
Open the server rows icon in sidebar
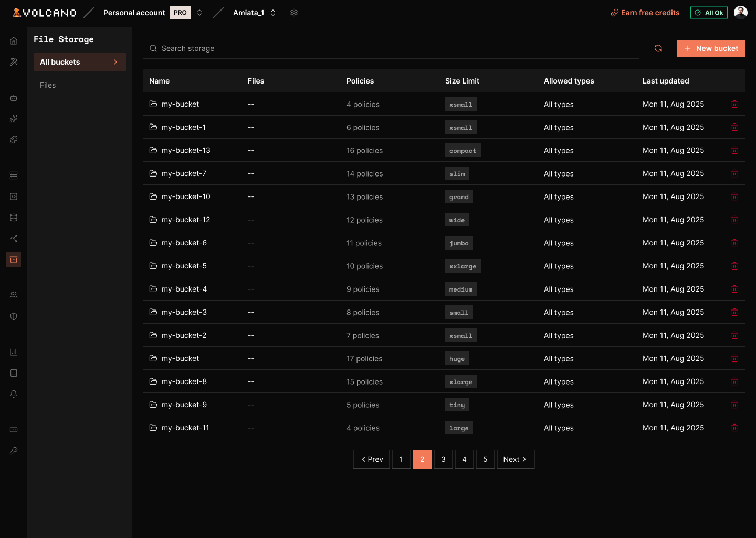14,175
